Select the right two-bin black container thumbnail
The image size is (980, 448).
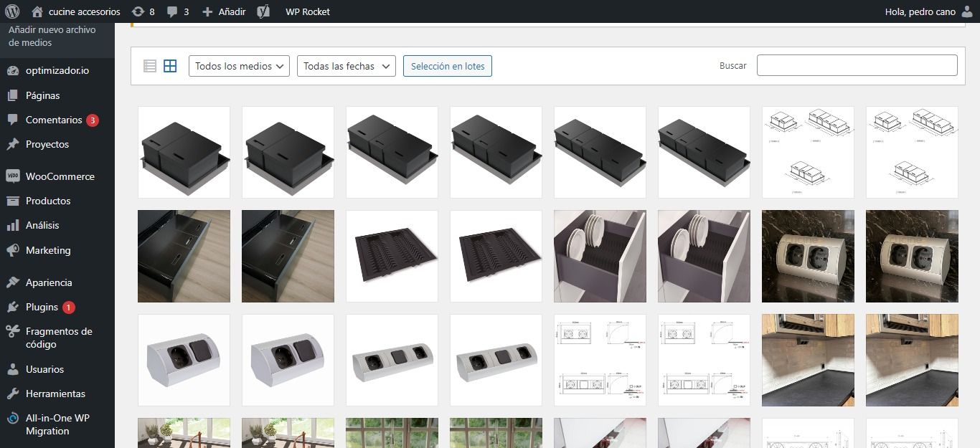click(288, 152)
